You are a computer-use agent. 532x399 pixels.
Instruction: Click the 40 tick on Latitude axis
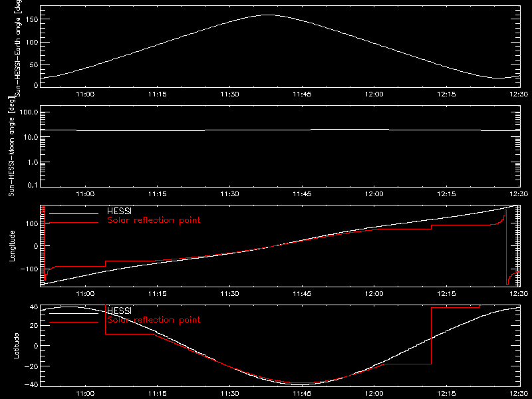[x=34, y=307]
